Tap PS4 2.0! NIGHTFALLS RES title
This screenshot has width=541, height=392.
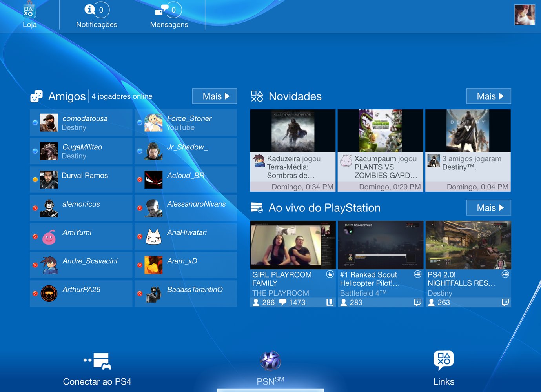[461, 279]
